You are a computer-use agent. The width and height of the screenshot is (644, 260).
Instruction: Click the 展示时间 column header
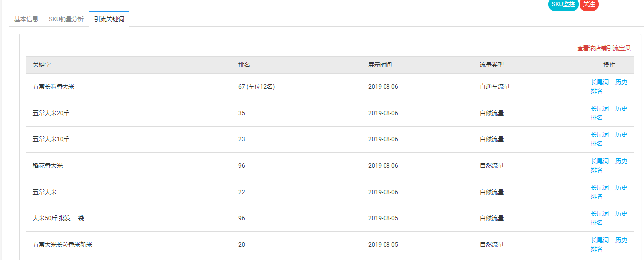[380, 65]
